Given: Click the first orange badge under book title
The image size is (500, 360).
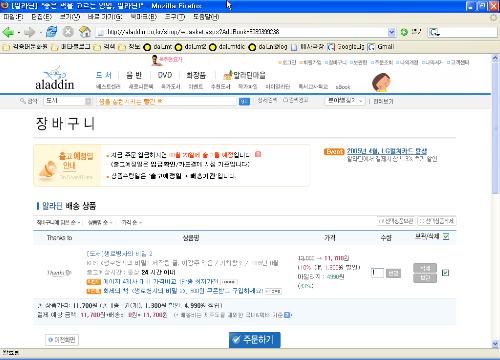Looking at the screenshot, I should pos(93,282).
